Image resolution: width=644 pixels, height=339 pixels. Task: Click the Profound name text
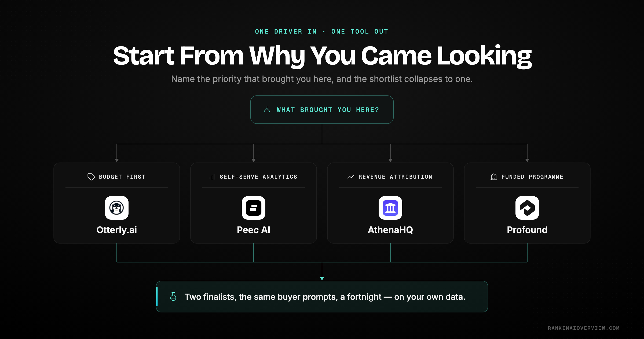coord(527,230)
